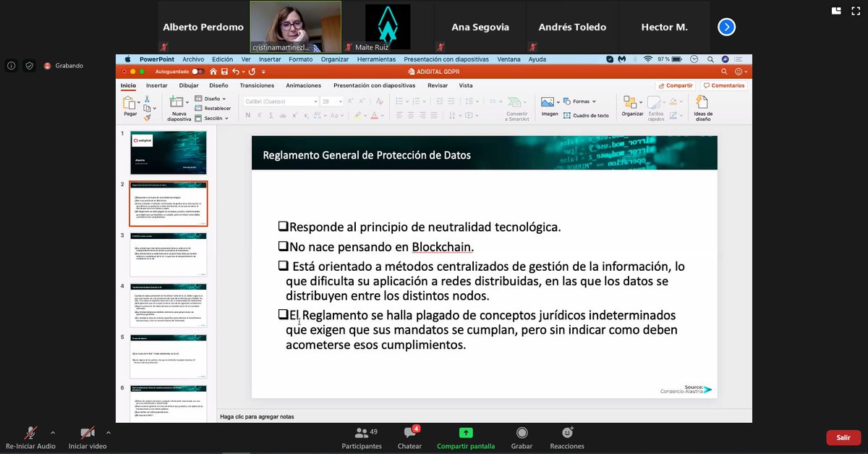Open the Apple menu
This screenshot has height=454, width=868.
128,59
